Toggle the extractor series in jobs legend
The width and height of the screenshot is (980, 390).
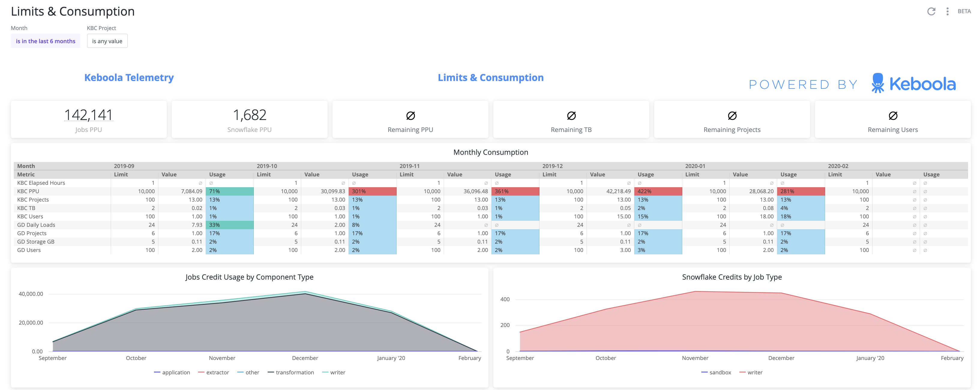[213, 372]
